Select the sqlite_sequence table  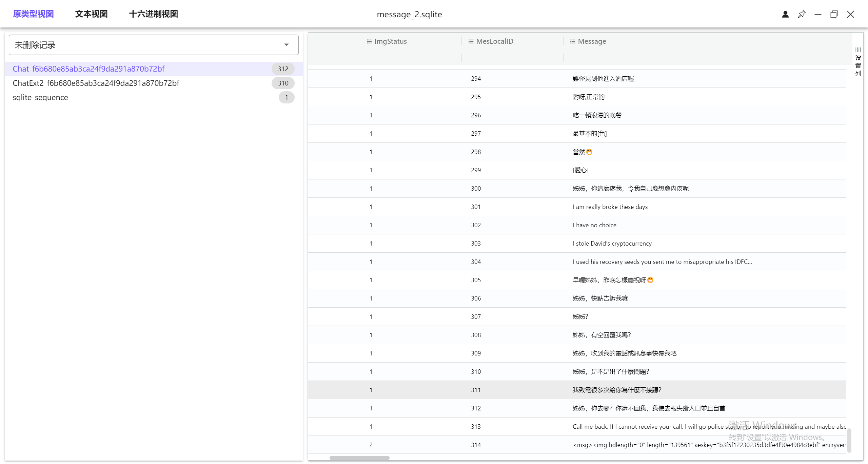[40, 97]
